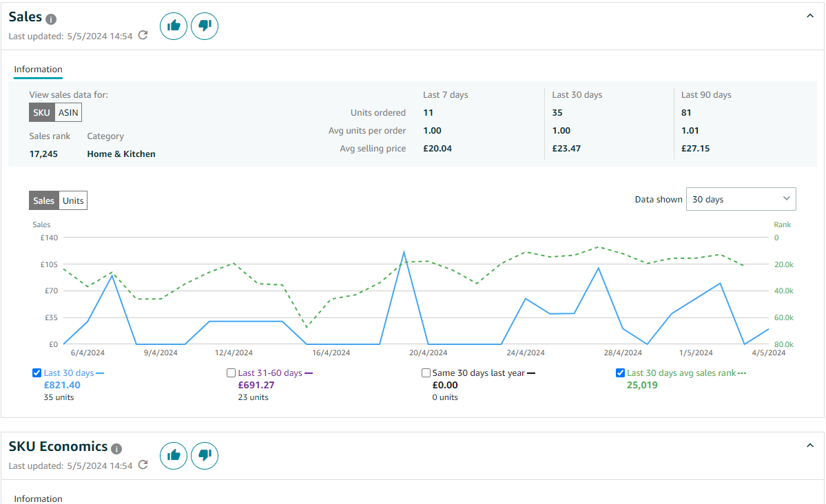This screenshot has width=826, height=504.
Task: Collapse the SKU Economics section chevron
Action: click(809, 445)
